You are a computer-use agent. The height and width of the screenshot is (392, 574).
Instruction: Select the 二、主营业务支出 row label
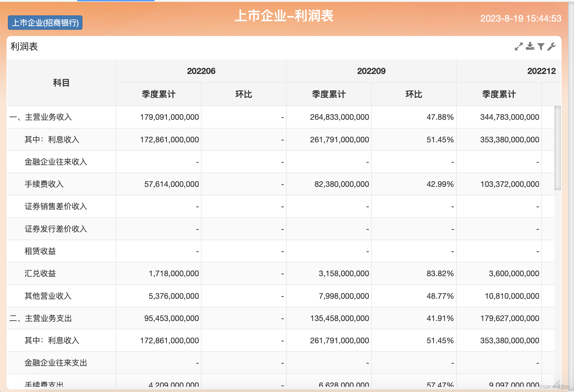point(41,318)
